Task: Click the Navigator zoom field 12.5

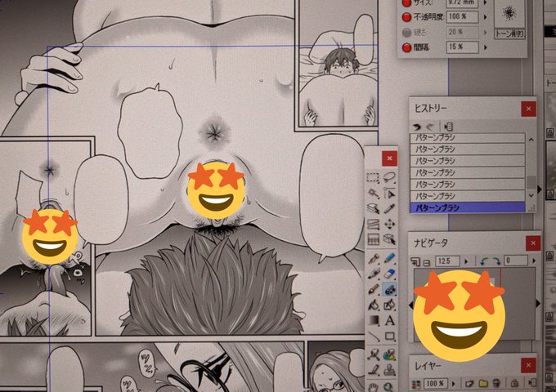Action: [447, 261]
